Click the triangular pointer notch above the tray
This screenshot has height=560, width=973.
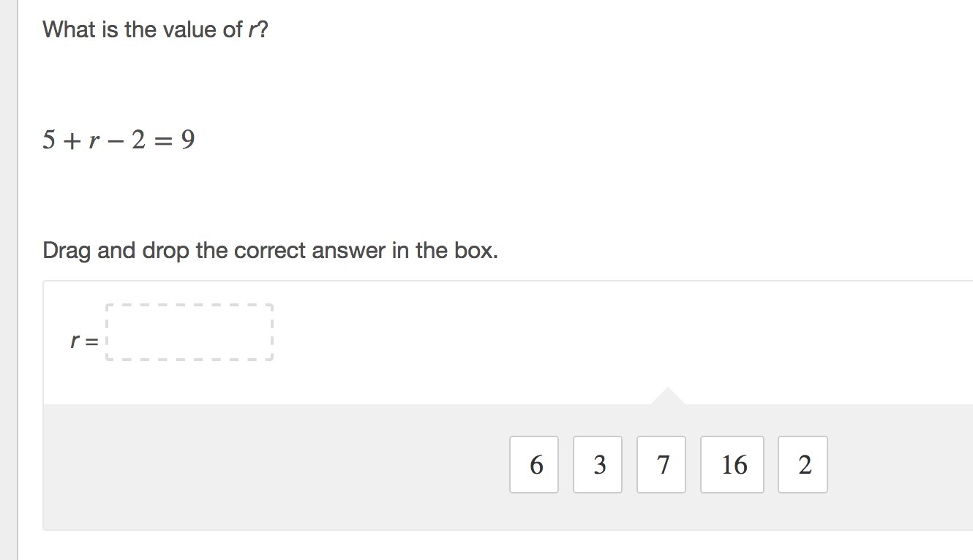tap(667, 397)
